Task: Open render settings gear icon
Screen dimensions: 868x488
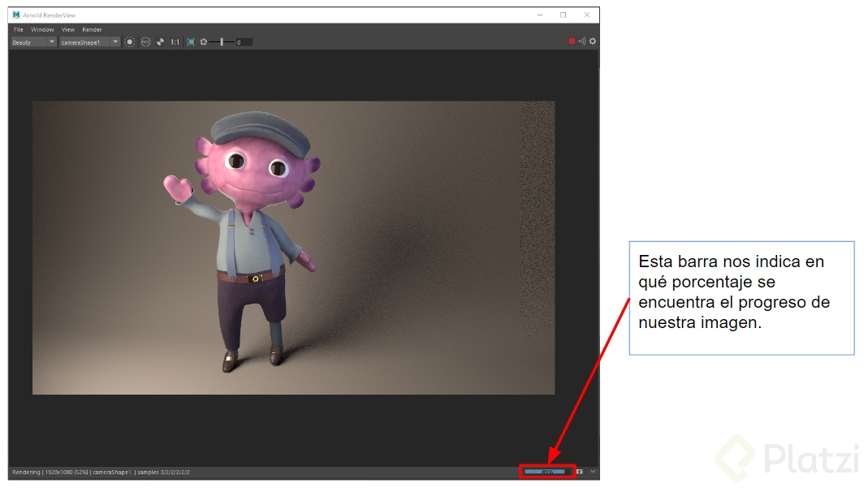Action: tap(593, 41)
